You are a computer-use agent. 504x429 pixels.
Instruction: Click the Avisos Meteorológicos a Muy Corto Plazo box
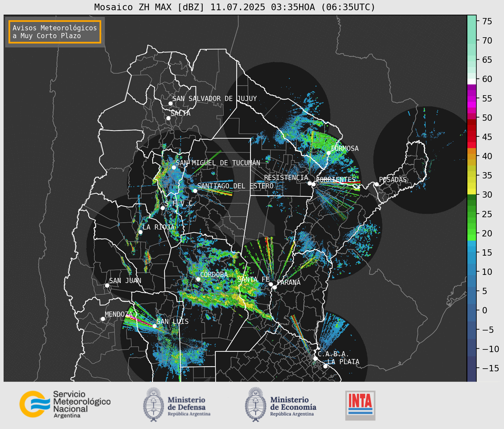pyautogui.click(x=55, y=32)
